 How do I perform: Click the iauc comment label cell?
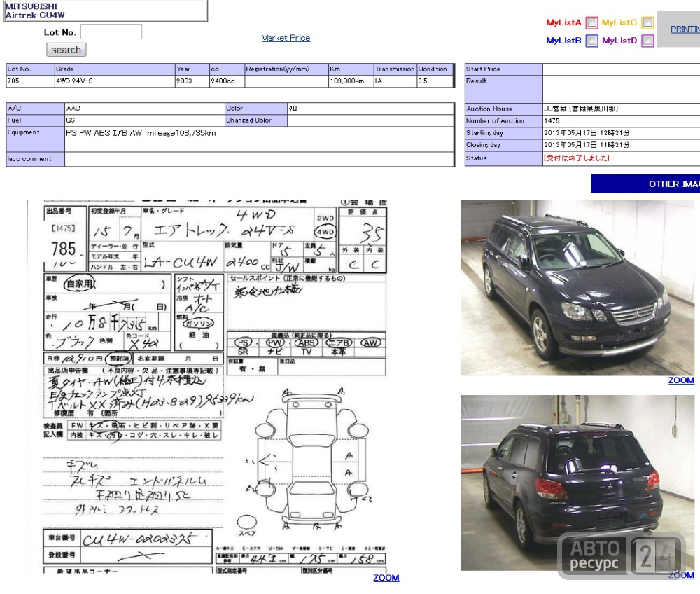(35, 158)
